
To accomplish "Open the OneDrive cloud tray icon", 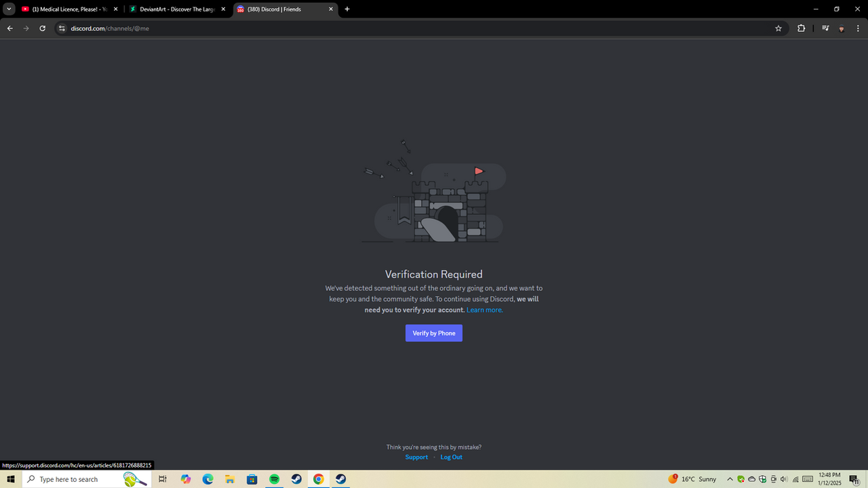I will [x=752, y=479].
